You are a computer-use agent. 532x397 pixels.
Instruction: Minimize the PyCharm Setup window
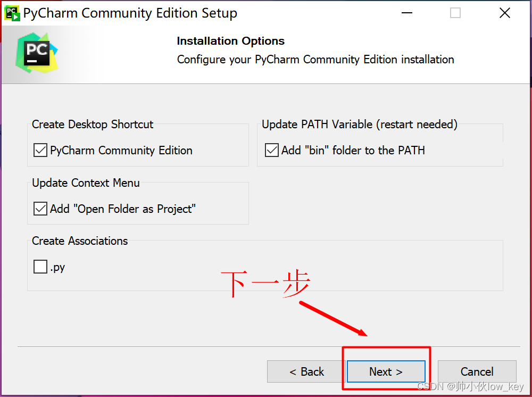(407, 13)
